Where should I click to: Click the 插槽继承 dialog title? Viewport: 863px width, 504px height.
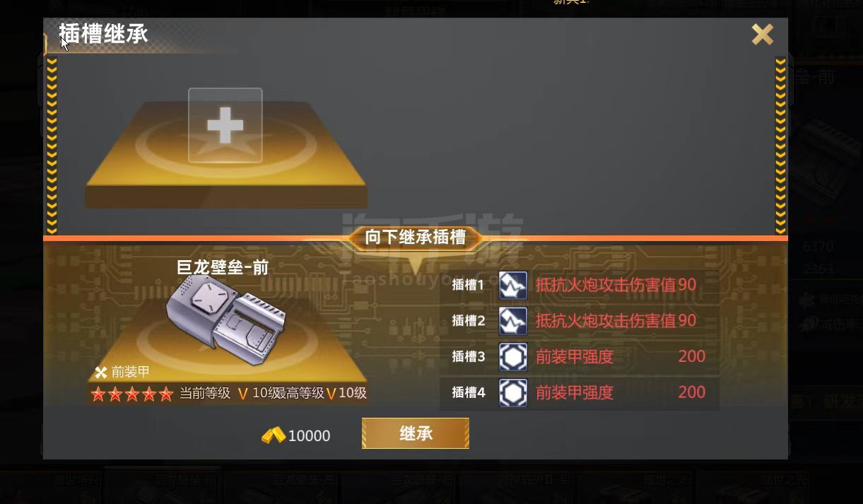(103, 33)
